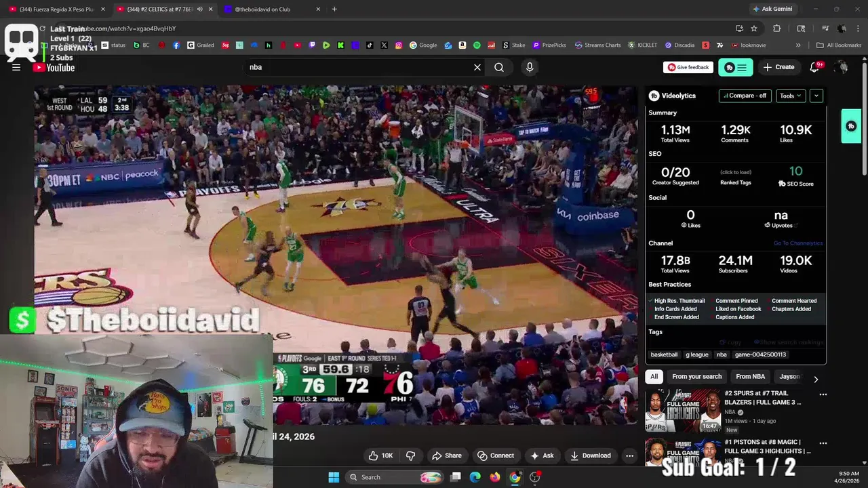Screen dimensions: 868x488
Task: Open the Discadia bookmark
Action: (x=680, y=45)
